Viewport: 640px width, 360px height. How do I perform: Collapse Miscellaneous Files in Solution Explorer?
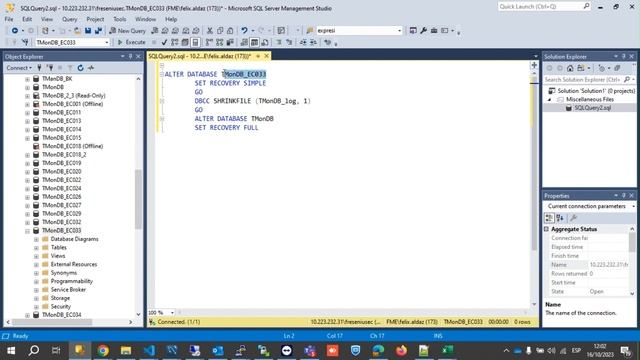click(549, 100)
